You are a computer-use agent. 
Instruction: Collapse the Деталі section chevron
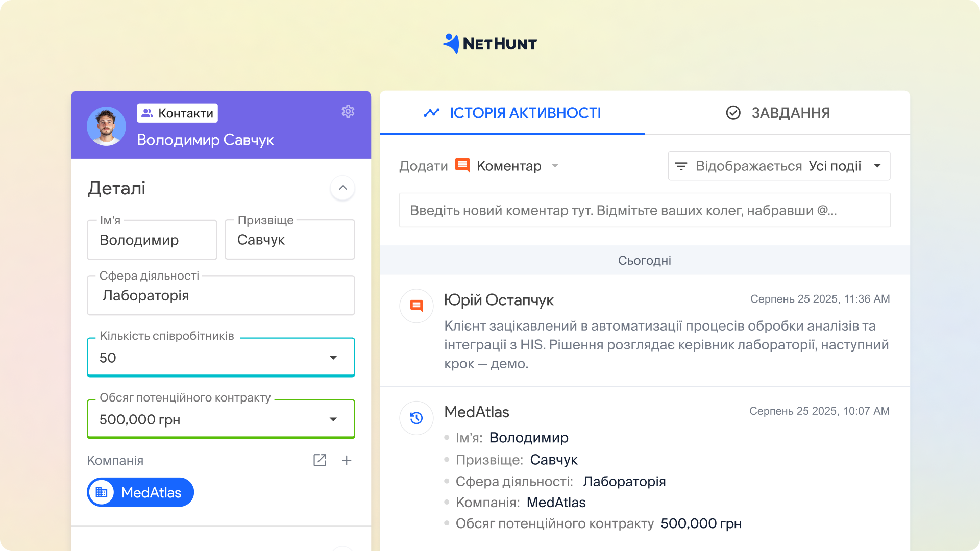point(342,188)
